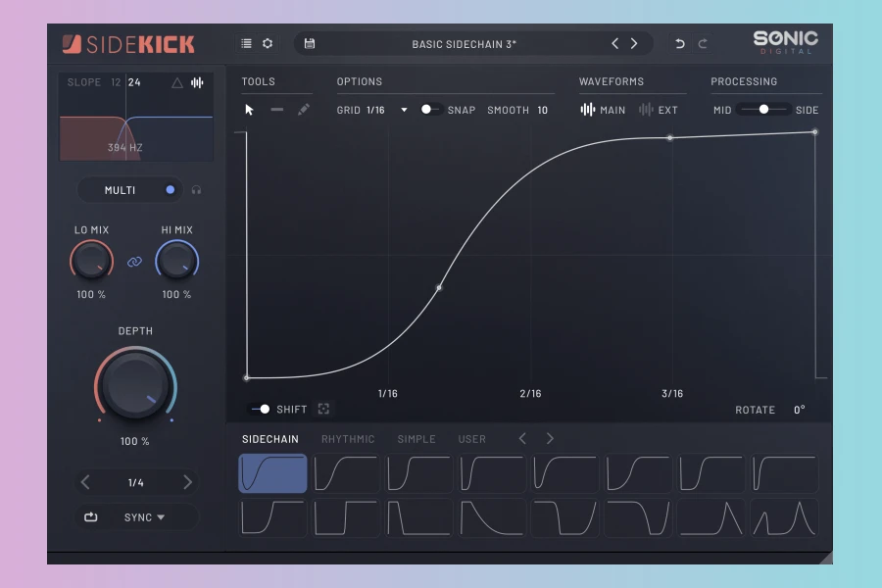This screenshot has width=882, height=588.
Task: Click the waveform icon in filter panel
Action: click(x=197, y=82)
